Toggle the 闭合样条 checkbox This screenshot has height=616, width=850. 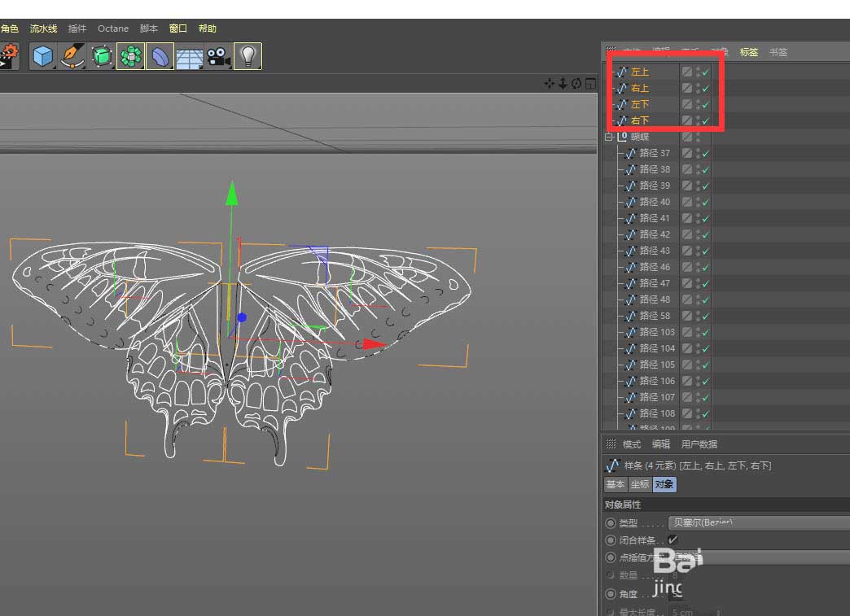pyautogui.click(x=673, y=540)
